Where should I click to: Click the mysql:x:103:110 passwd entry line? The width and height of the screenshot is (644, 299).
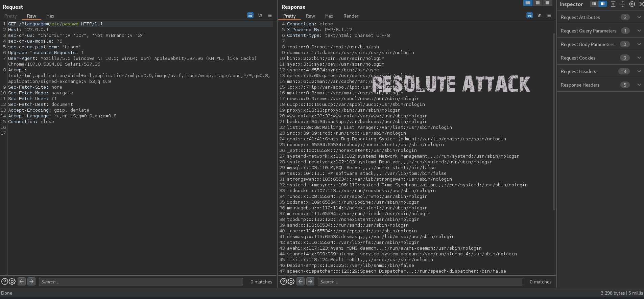pyautogui.click(x=361, y=168)
